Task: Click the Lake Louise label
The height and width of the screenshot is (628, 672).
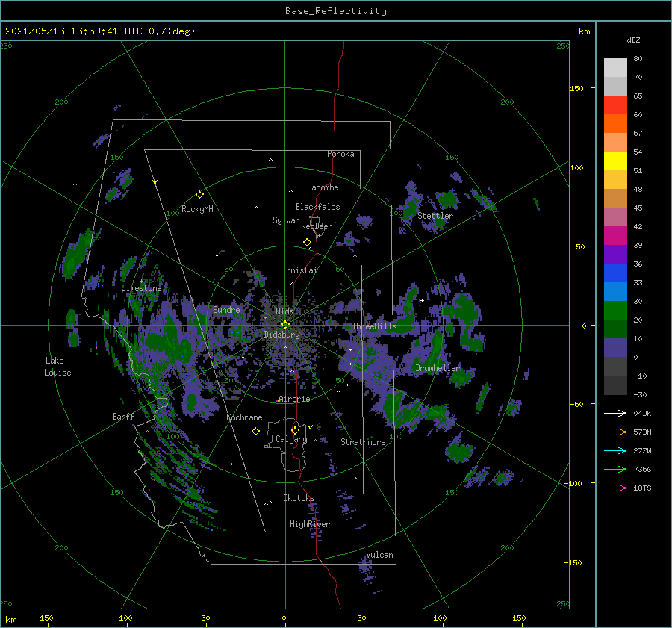Action: pos(57,367)
